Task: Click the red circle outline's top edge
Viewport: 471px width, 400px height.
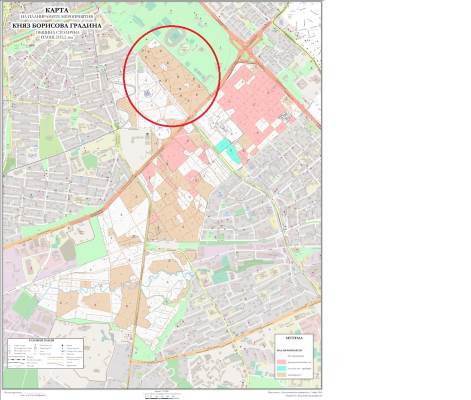Action: (172, 26)
